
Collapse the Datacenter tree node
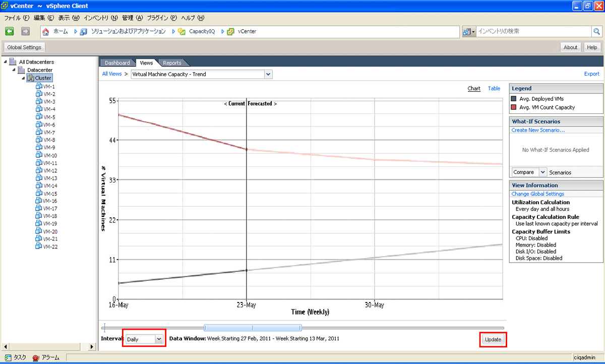14,70
